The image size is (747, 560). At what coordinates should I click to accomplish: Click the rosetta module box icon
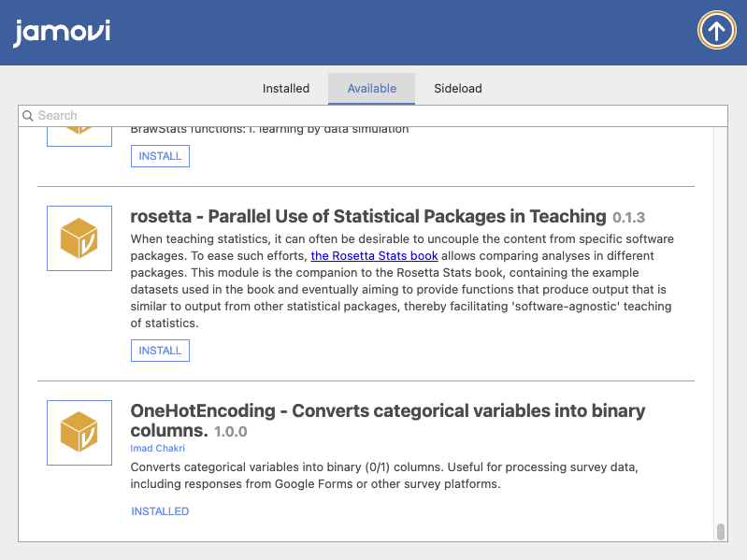[x=79, y=238]
